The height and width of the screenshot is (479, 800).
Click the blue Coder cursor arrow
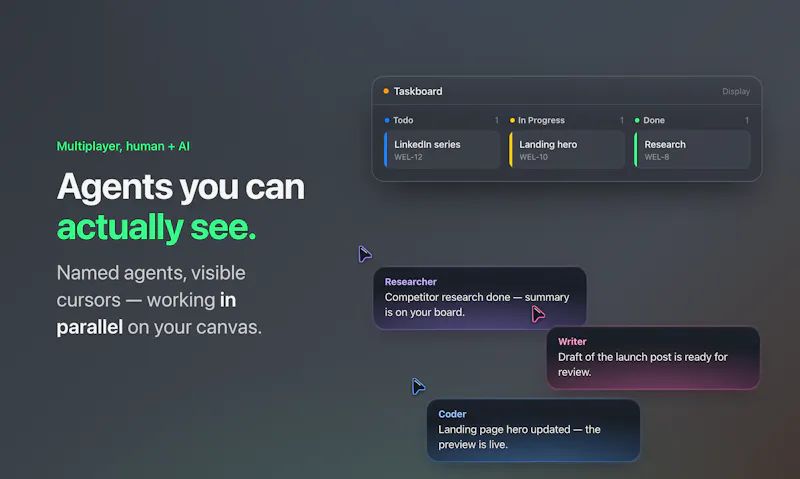(x=418, y=386)
